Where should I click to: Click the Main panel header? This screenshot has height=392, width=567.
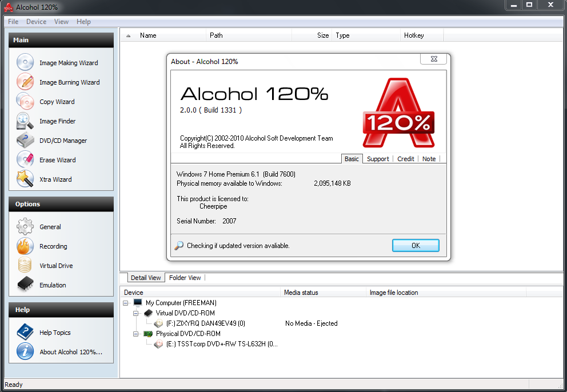click(x=61, y=40)
